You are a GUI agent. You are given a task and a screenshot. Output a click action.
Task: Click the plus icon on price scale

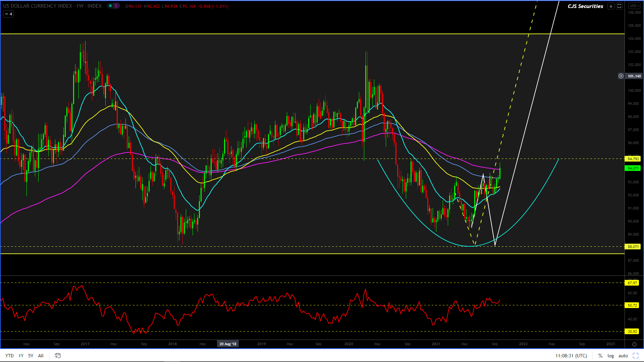tap(621, 76)
